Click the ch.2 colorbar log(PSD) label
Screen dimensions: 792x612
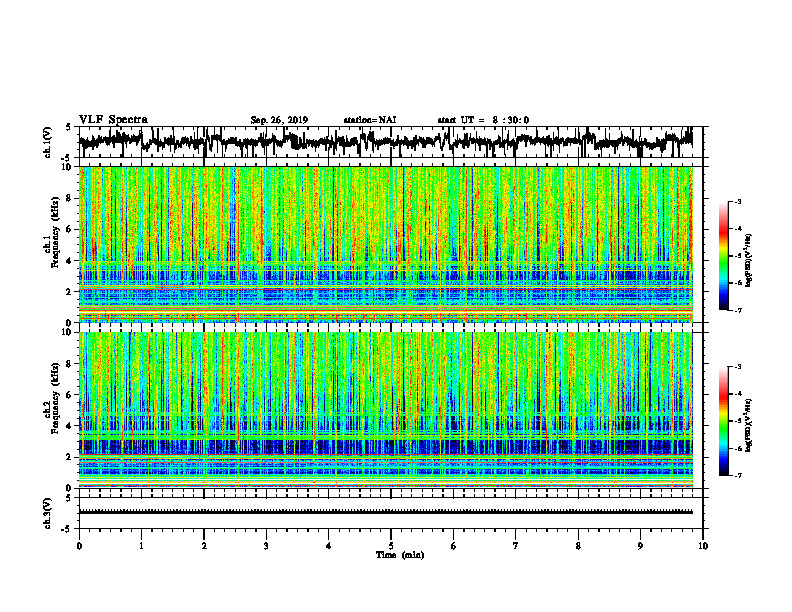tap(749, 425)
